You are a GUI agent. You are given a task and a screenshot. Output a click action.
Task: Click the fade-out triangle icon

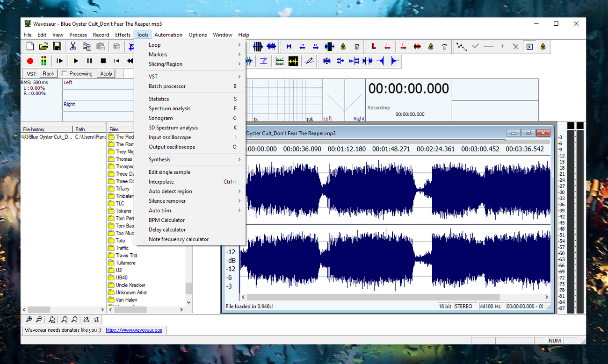[395, 61]
